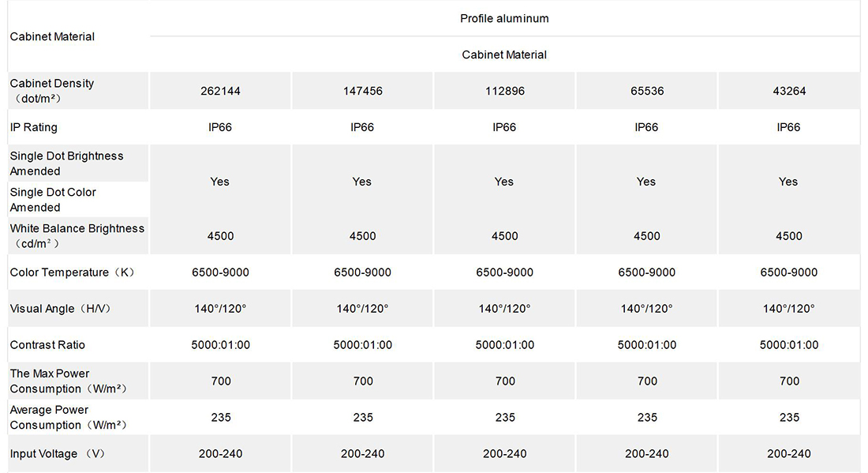Image resolution: width=868 pixels, height=473 pixels.
Task: Select the Profile aluminum cell
Action: click(x=504, y=18)
